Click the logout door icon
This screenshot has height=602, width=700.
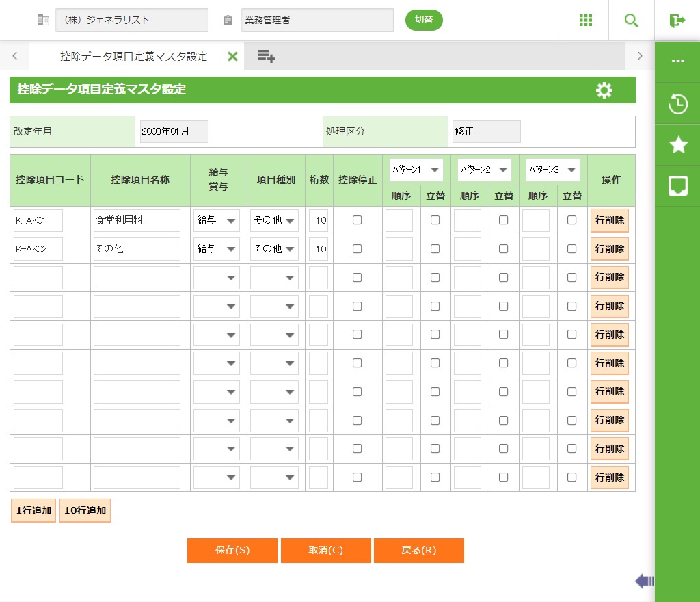coord(677,21)
